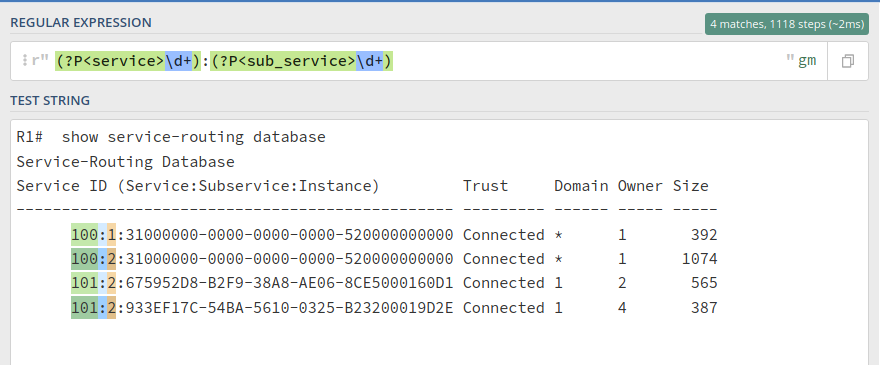Open the r" delimiter options
880x365 pixels.
pyautogui.click(x=40, y=61)
